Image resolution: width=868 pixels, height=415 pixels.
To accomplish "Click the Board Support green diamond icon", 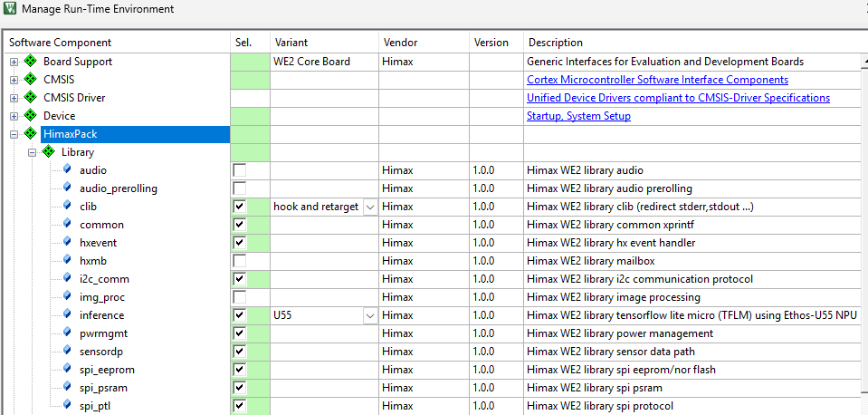I will 31,62.
